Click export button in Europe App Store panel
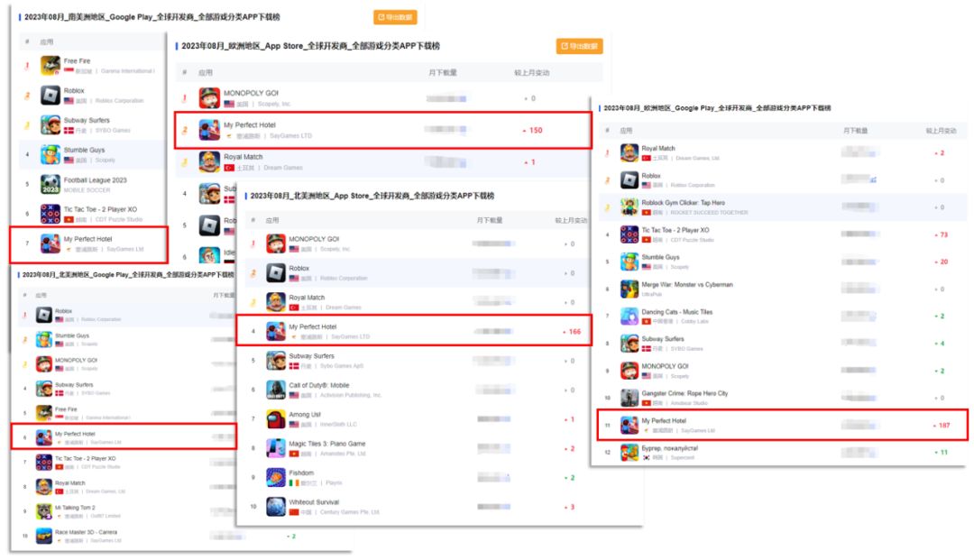The width and height of the screenshot is (974, 560). (x=579, y=46)
